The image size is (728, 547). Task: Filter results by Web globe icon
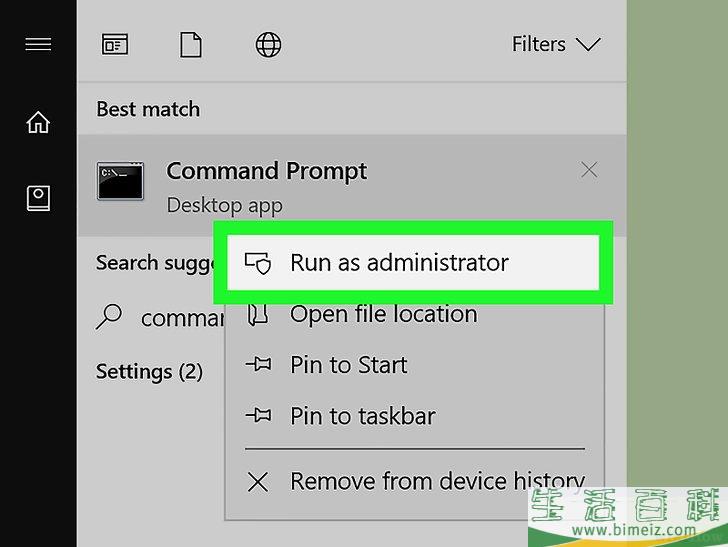click(268, 45)
